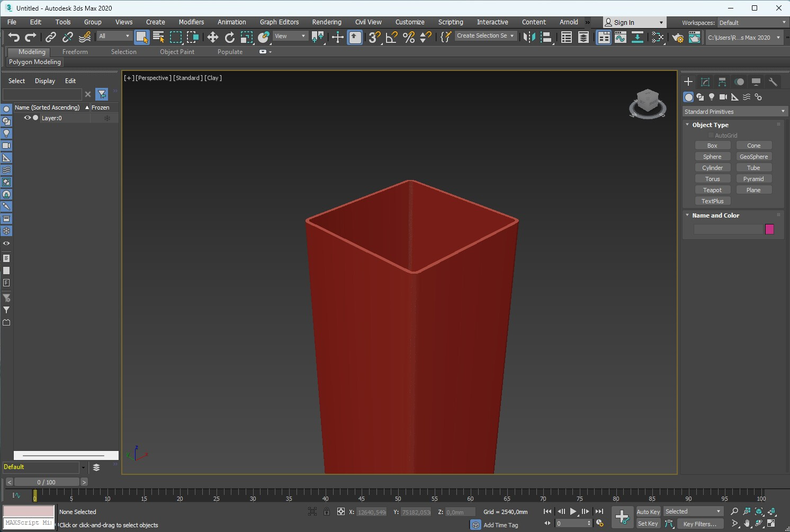Click the Unlink Selection icon
The image size is (790, 532).
tap(67, 37)
